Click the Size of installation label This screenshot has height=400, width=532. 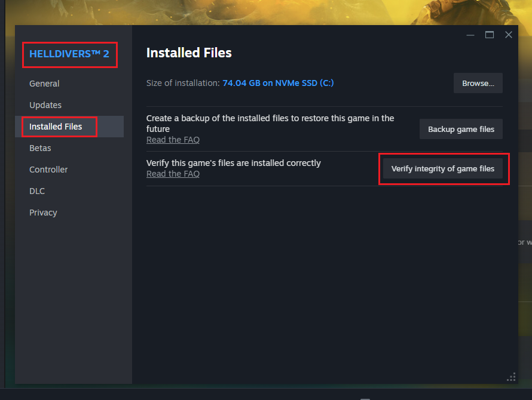point(183,83)
